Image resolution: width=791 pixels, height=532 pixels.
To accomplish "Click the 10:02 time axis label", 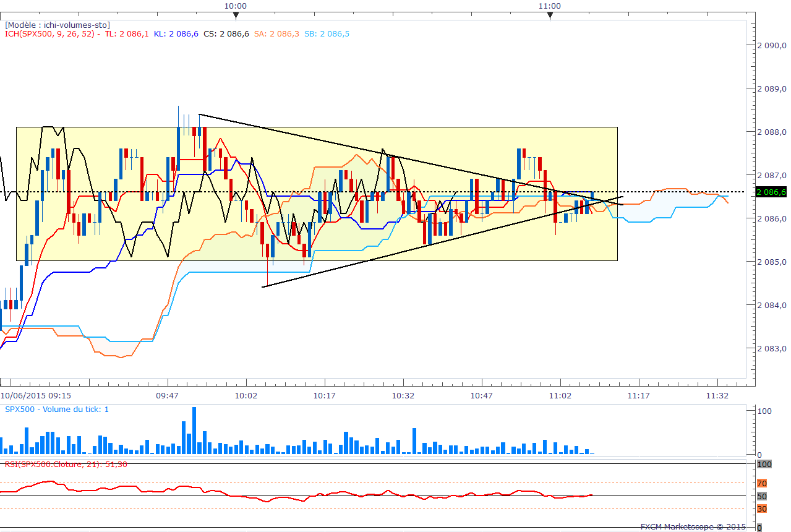I will click(x=246, y=395).
